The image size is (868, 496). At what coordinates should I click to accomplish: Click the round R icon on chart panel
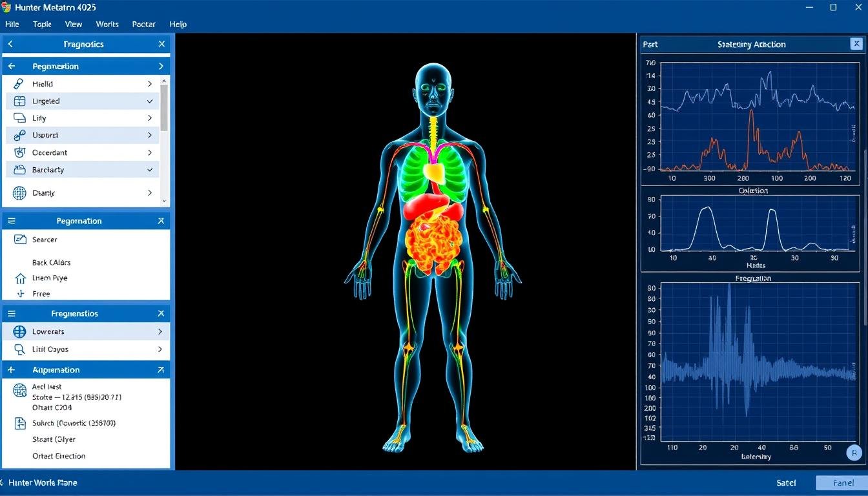click(854, 453)
